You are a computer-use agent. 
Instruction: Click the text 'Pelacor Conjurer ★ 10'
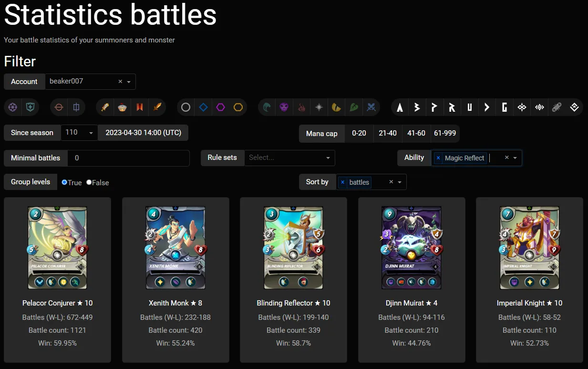pos(57,303)
